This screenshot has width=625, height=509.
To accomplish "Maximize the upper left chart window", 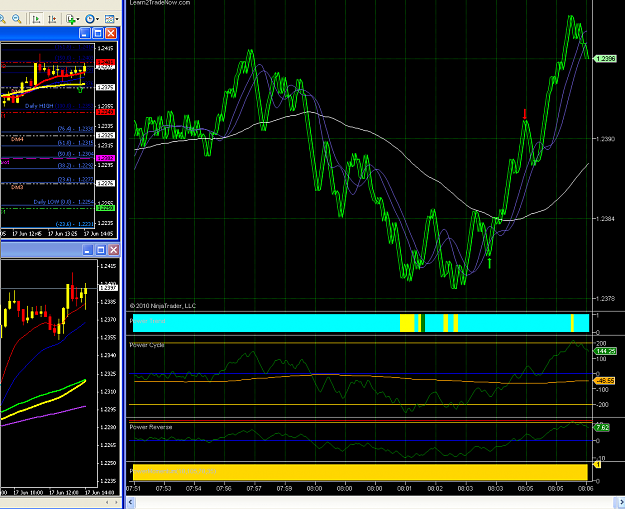I will (x=98, y=33).
